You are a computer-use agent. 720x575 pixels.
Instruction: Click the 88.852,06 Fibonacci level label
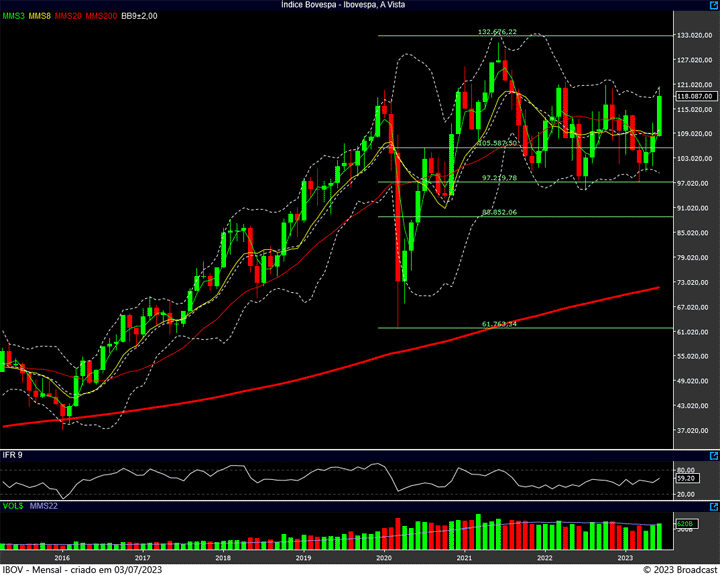(x=498, y=212)
